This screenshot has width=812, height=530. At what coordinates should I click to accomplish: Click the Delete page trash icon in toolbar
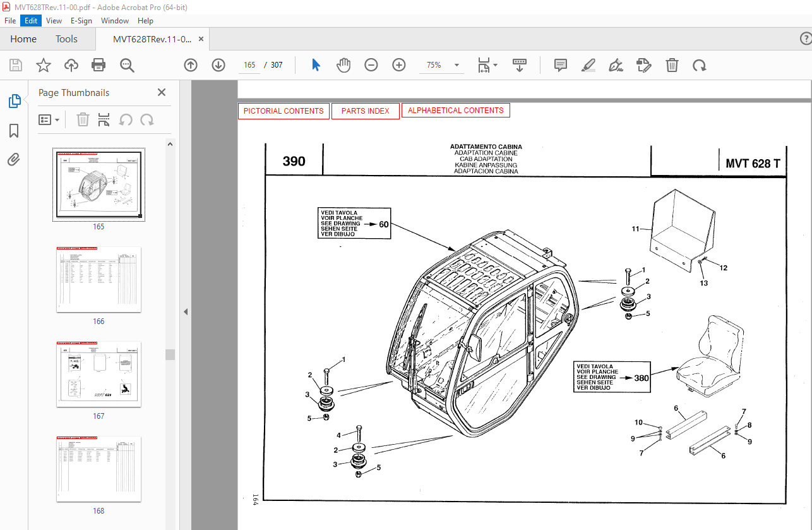pyautogui.click(x=672, y=65)
